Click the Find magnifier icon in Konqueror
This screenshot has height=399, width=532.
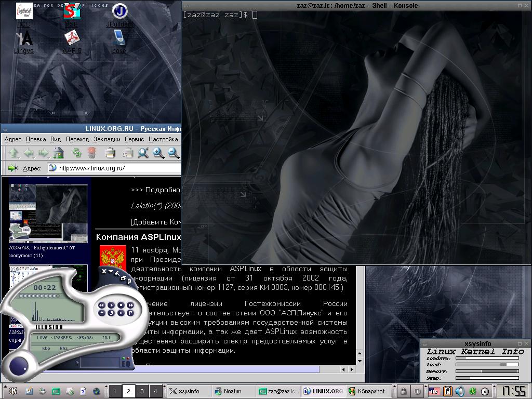[143, 153]
